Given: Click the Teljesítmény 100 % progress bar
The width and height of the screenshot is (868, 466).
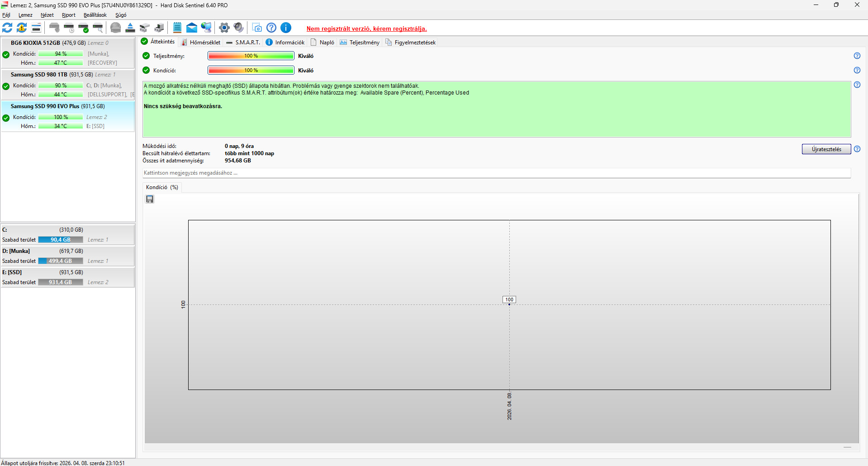Looking at the screenshot, I should (251, 56).
